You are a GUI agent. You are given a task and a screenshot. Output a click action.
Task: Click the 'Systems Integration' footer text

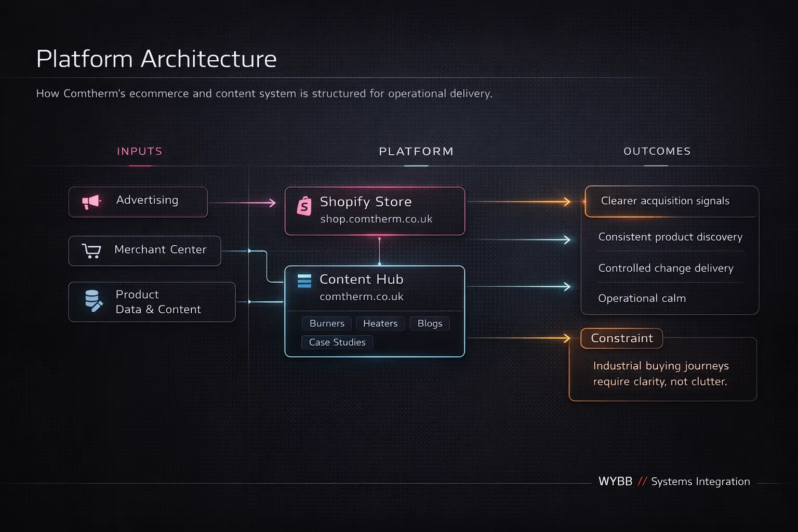pyautogui.click(x=700, y=482)
